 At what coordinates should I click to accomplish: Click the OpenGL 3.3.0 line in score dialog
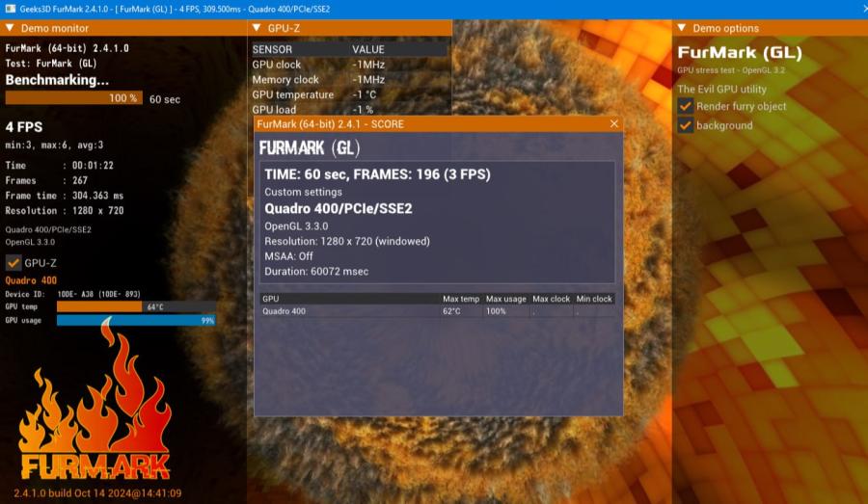[296, 226]
